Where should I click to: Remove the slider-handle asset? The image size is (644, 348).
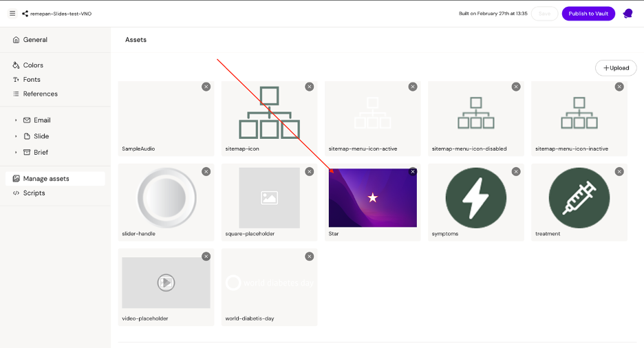(x=206, y=171)
